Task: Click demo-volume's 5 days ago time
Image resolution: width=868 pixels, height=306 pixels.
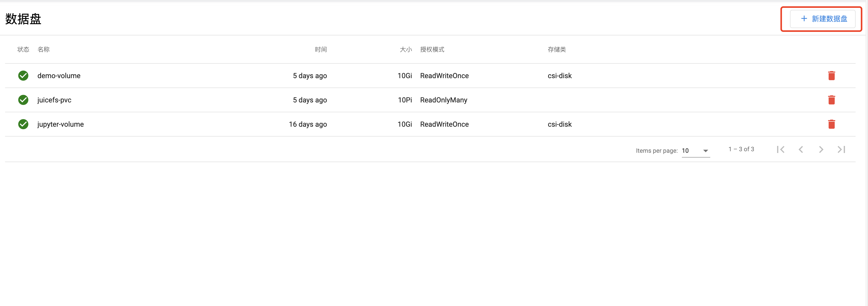Action: (310, 76)
